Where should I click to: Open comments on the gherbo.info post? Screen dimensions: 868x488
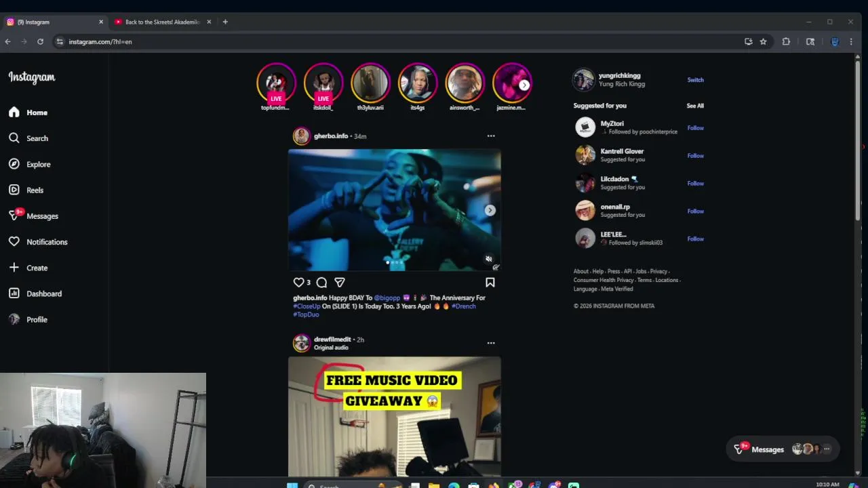click(x=321, y=282)
